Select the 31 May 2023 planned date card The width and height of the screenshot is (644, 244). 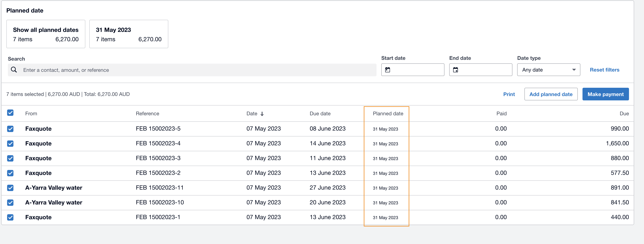coord(129,34)
